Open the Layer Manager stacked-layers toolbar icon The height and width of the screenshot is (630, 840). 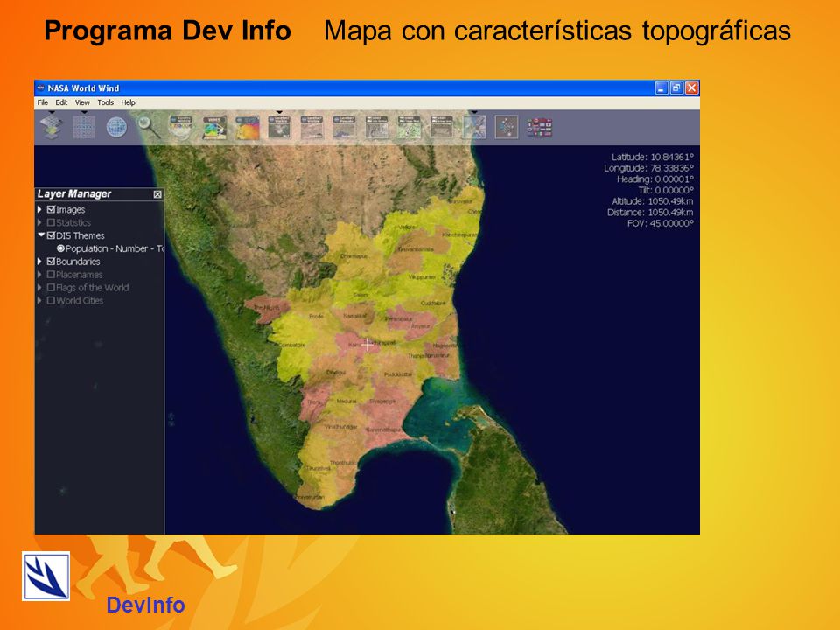pyautogui.click(x=52, y=127)
